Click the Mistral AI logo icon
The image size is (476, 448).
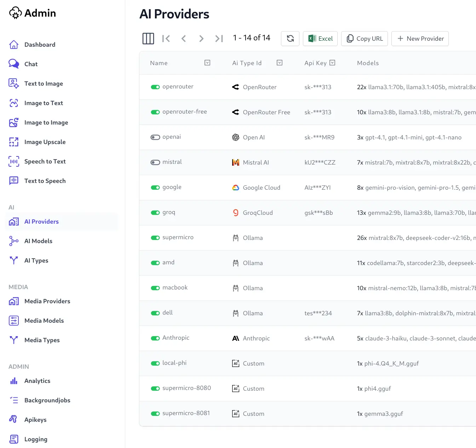(236, 162)
